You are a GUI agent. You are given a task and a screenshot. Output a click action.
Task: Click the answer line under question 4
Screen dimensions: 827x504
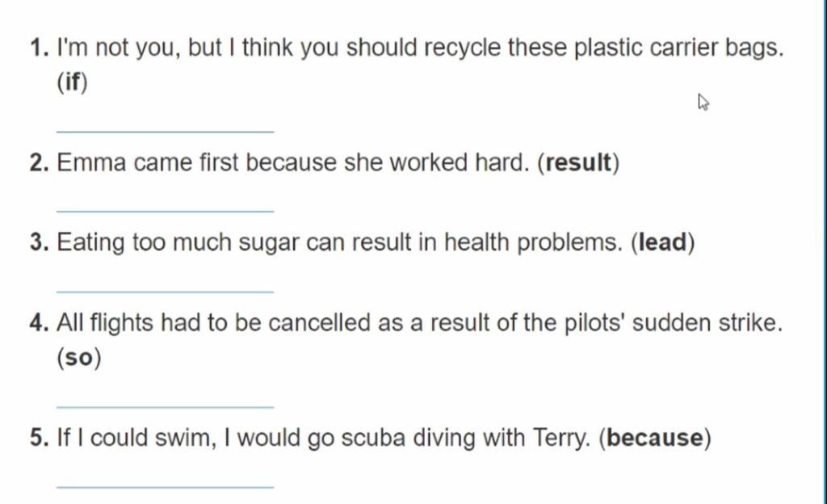click(165, 406)
